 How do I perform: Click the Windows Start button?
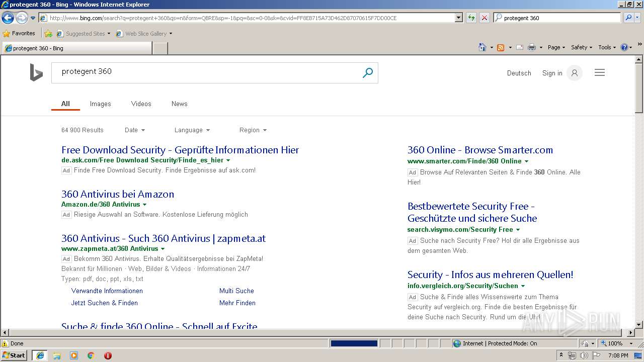pyautogui.click(x=14, y=355)
